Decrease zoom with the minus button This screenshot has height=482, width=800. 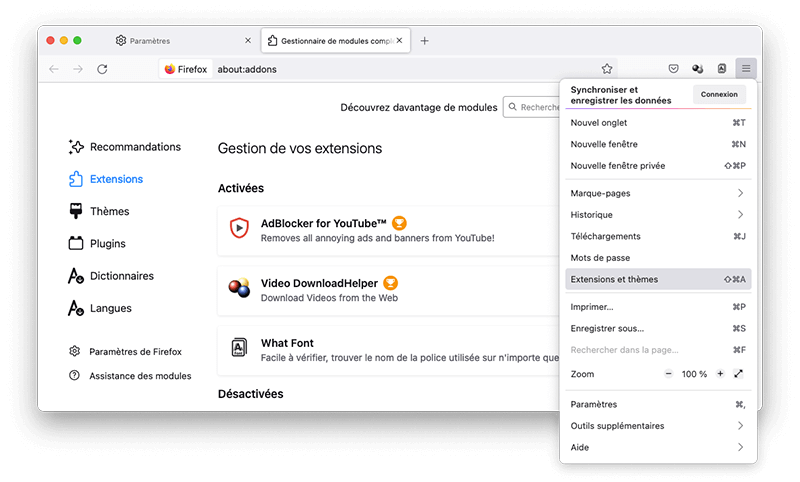[668, 373]
